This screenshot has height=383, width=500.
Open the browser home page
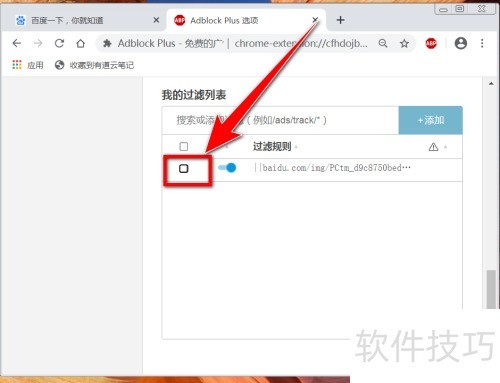point(80,43)
